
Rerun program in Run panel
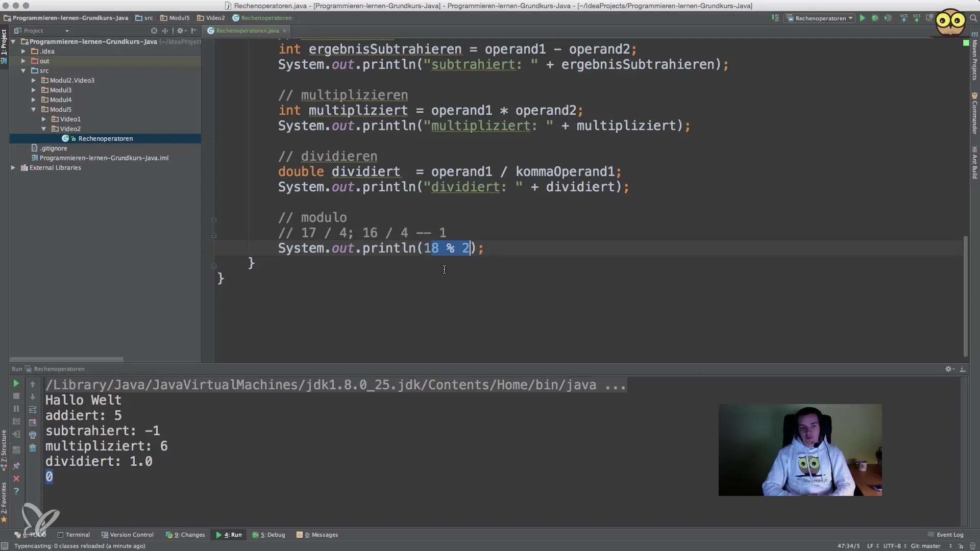[16, 383]
